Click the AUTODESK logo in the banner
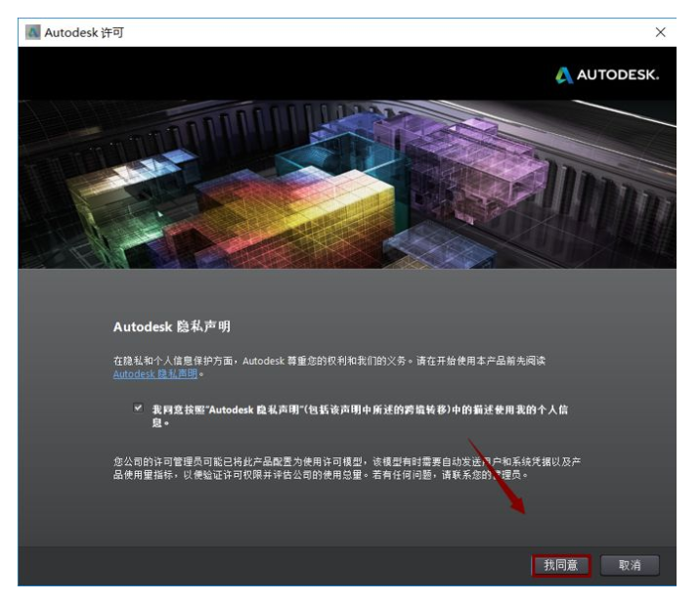 pos(607,75)
